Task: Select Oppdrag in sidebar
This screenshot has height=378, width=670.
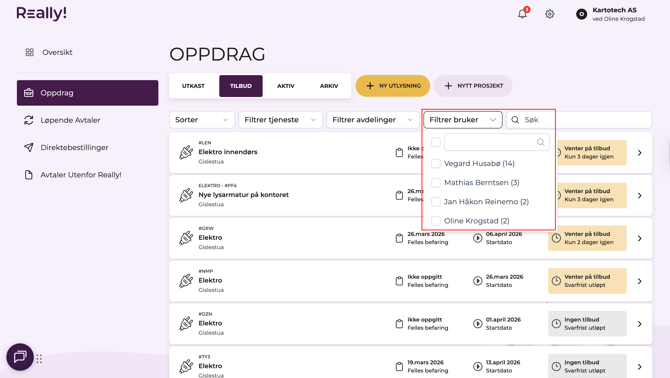Action: point(87,93)
